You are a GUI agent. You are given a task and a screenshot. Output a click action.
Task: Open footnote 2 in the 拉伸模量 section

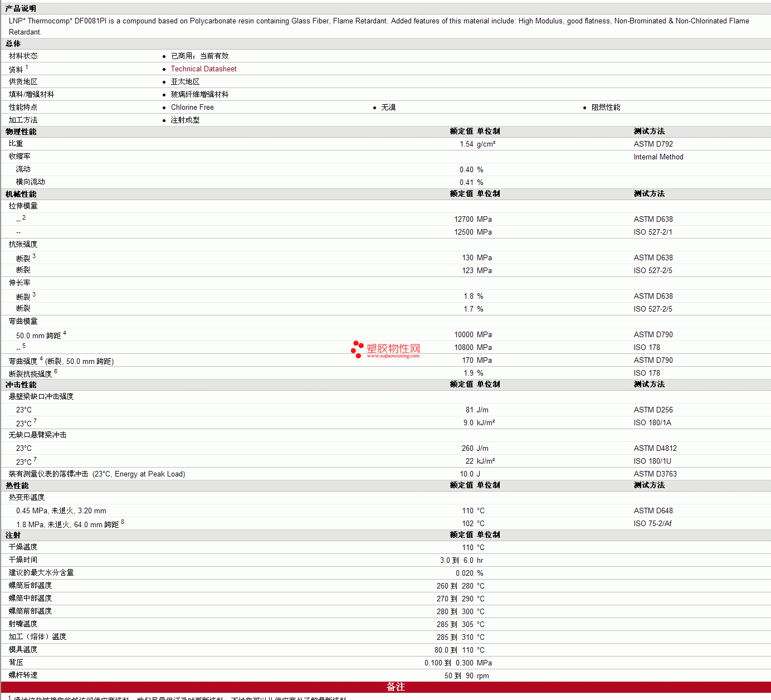pos(24,217)
